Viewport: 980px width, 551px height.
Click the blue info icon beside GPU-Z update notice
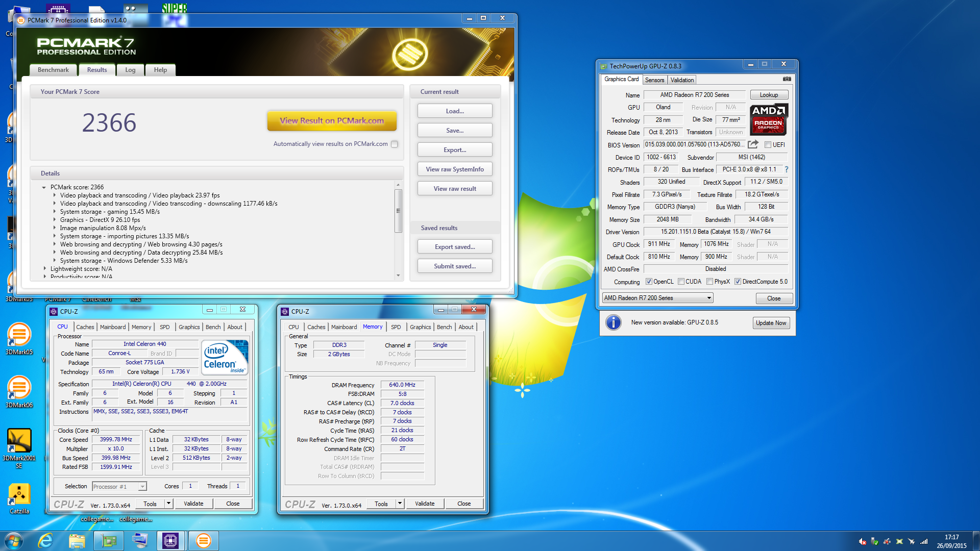click(613, 322)
